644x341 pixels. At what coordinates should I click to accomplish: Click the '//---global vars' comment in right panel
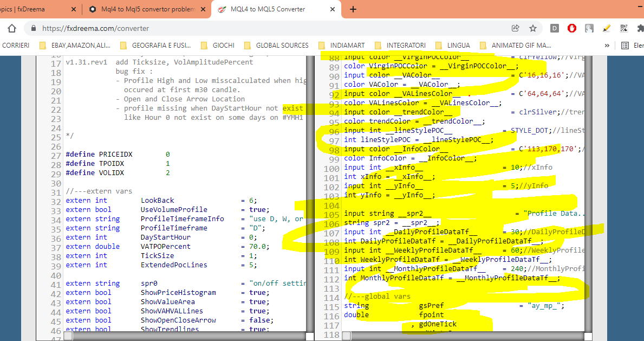[x=378, y=296]
